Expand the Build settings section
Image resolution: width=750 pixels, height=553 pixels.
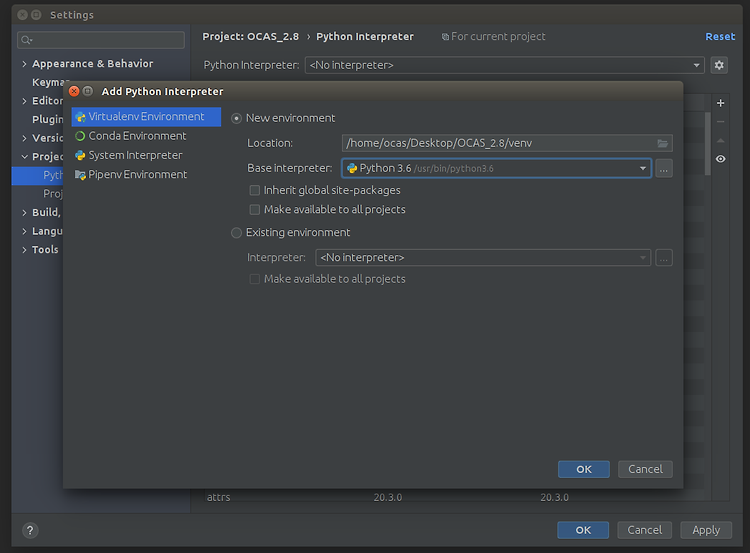point(24,213)
